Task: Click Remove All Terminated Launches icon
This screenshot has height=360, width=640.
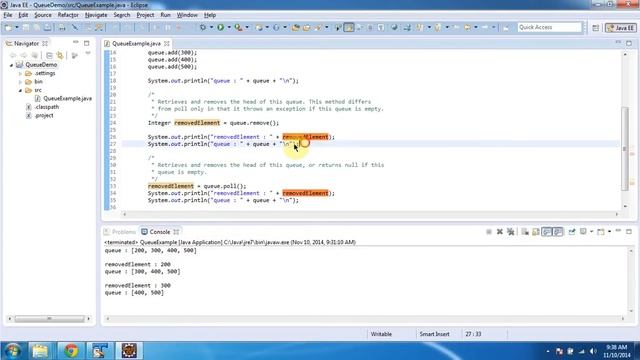Action: (511, 232)
